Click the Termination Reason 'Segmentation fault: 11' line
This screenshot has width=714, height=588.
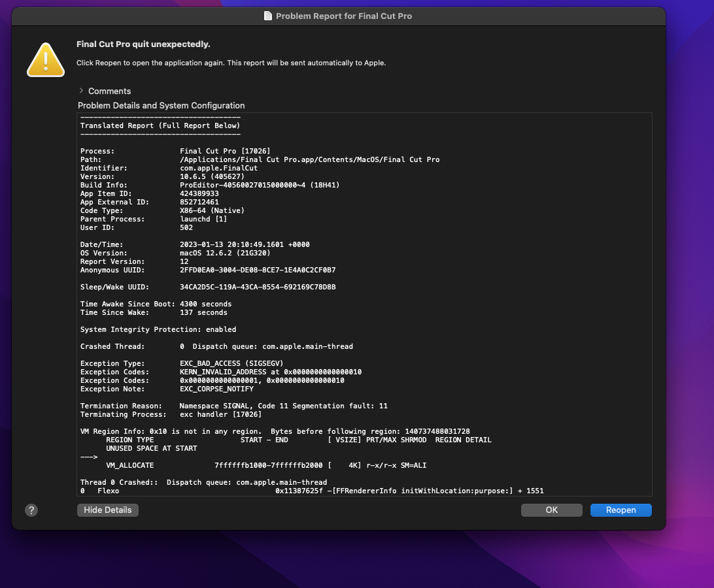point(233,406)
